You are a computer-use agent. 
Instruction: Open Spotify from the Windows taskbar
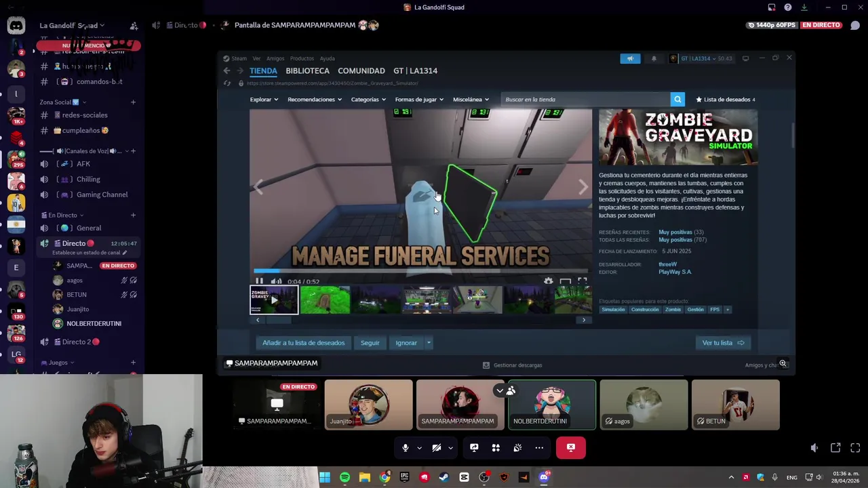(x=344, y=477)
